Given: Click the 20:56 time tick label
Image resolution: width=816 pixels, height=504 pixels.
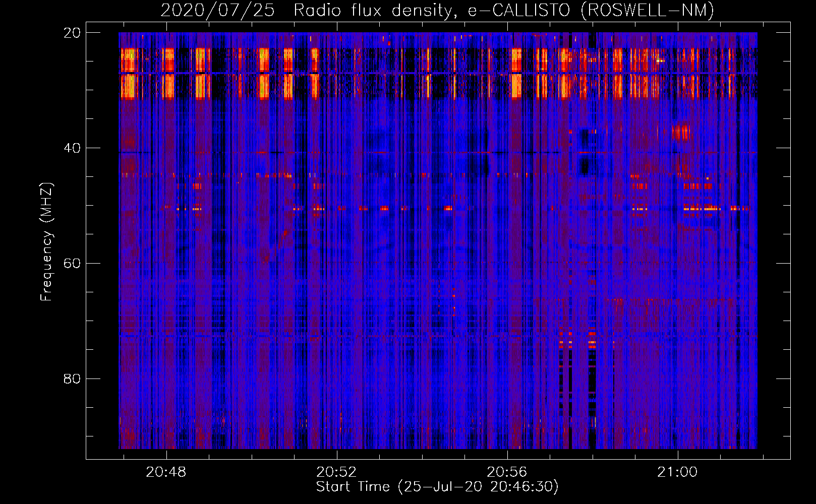Looking at the screenshot, I should [x=507, y=472].
